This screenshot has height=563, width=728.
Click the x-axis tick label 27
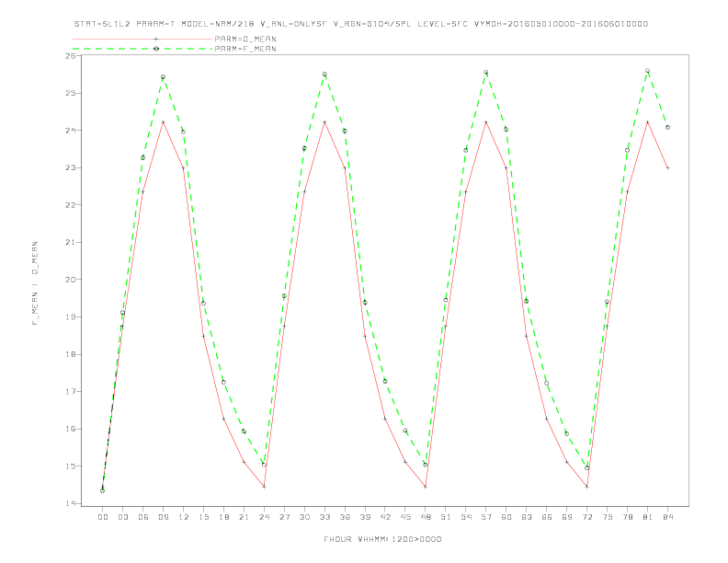pos(284,517)
